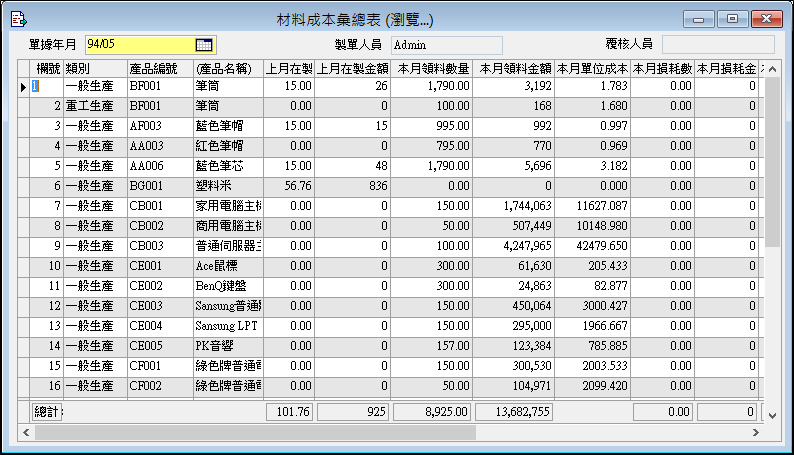
Task: Select the Ace鼠標 product name cell
Action: click(228, 266)
